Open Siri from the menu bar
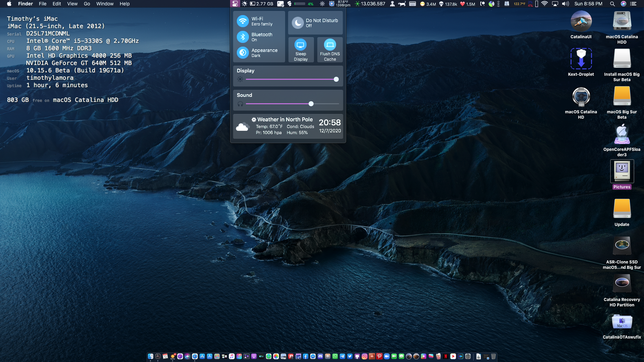Image resolution: width=644 pixels, height=362 pixels. tap(623, 4)
